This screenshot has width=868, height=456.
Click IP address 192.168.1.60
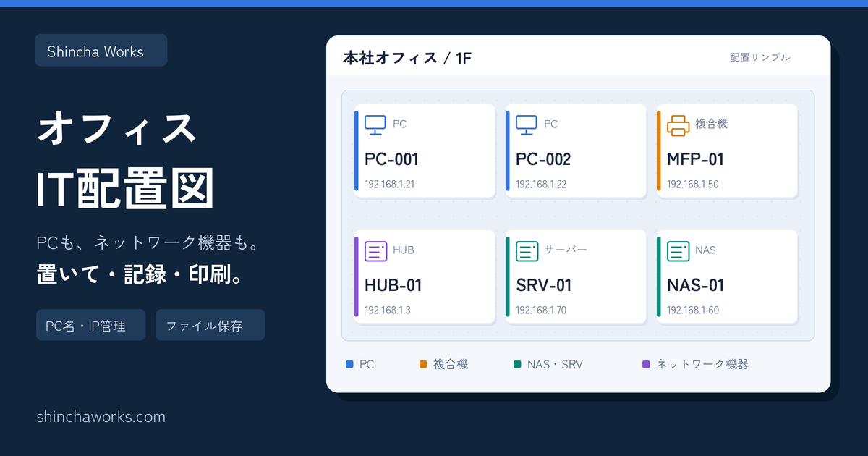tap(692, 311)
